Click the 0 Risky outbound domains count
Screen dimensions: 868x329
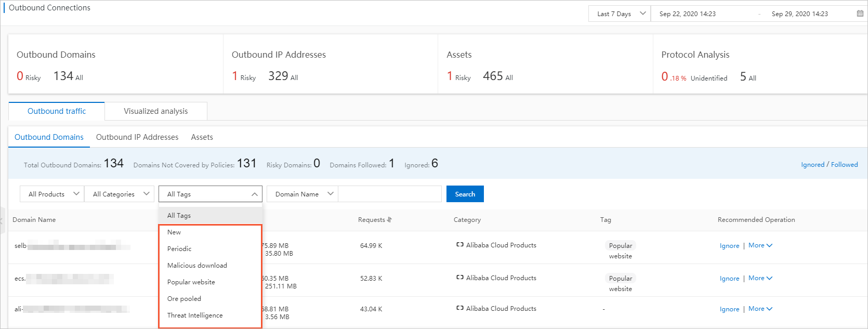click(x=29, y=76)
